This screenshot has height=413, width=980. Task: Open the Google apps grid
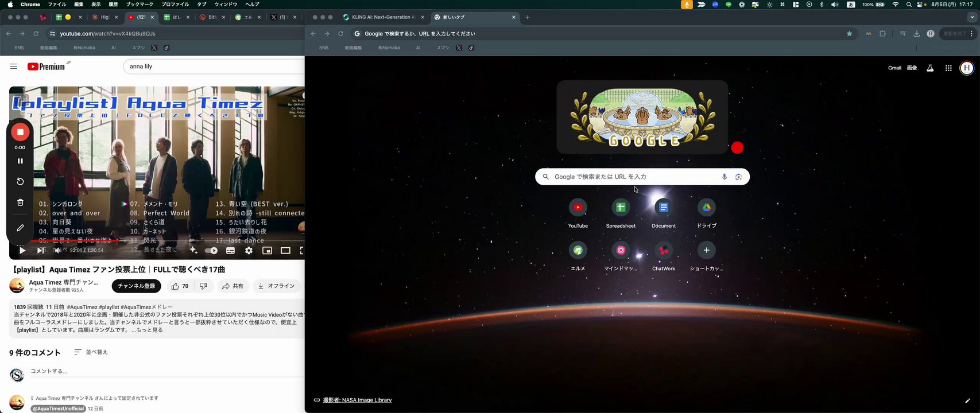948,68
